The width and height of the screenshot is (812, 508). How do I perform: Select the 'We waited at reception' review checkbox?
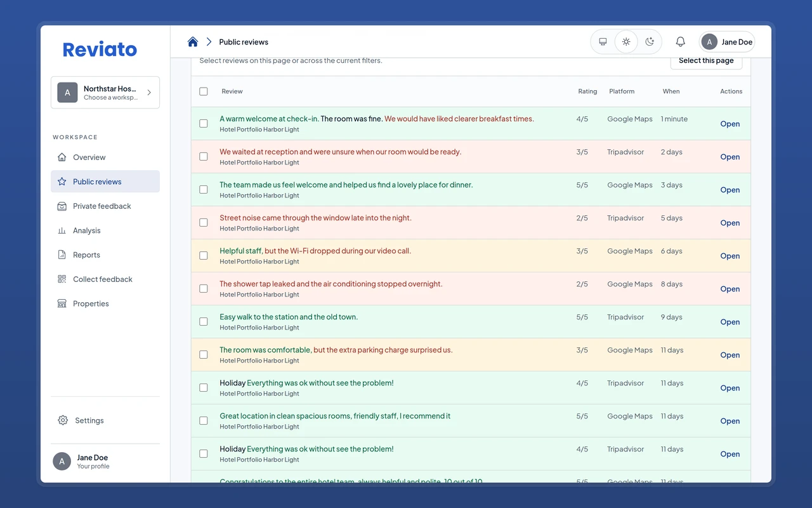point(204,157)
